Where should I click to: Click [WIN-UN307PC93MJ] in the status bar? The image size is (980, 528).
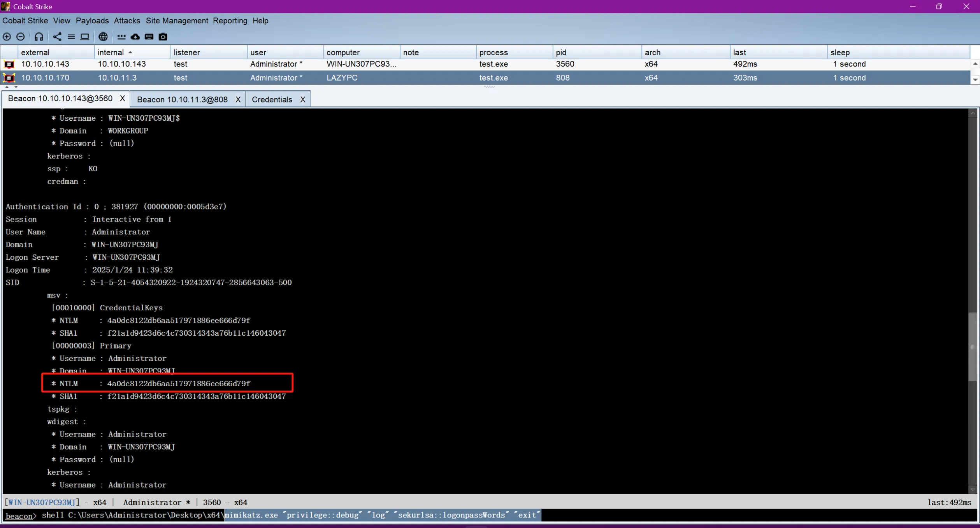click(42, 502)
